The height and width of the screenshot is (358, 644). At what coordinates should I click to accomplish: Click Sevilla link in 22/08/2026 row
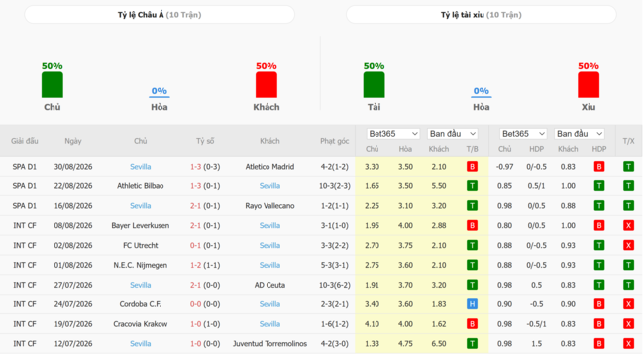coord(269,186)
